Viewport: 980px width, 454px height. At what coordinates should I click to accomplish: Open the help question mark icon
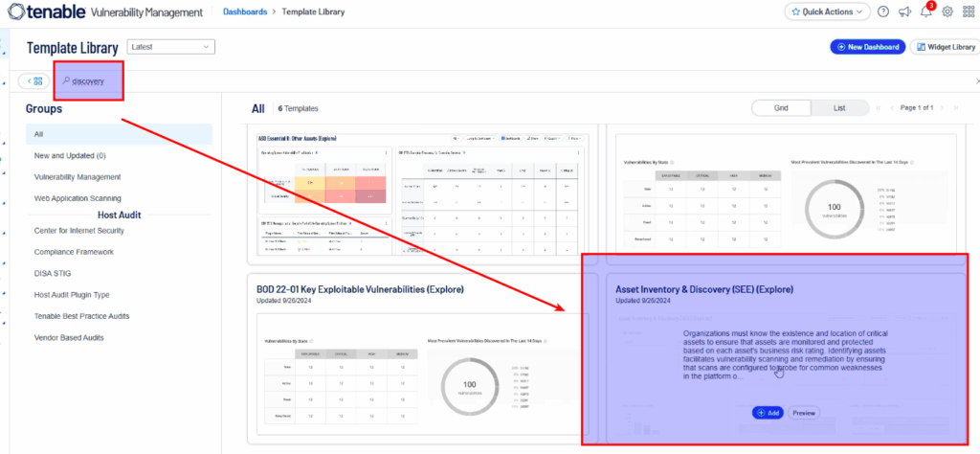pos(882,11)
